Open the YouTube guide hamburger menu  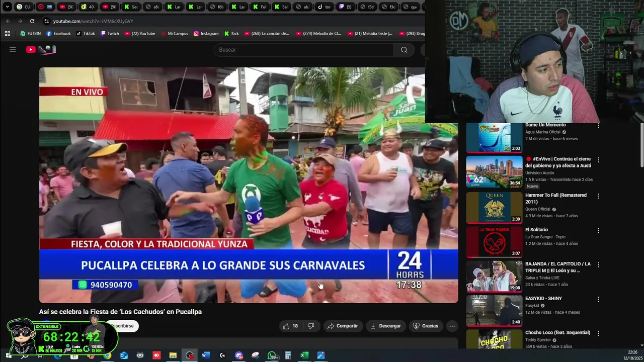click(x=13, y=49)
